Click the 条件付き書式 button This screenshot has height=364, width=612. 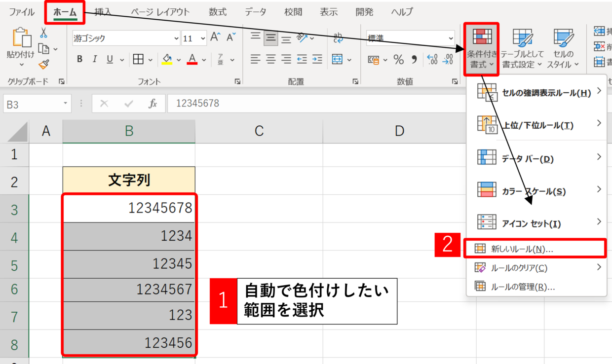(482, 49)
